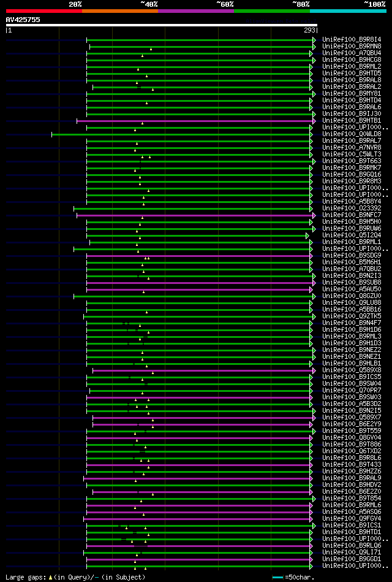Select the UniRef100_B6E2Y9 label
This screenshot has height=582, width=392.
352,424
